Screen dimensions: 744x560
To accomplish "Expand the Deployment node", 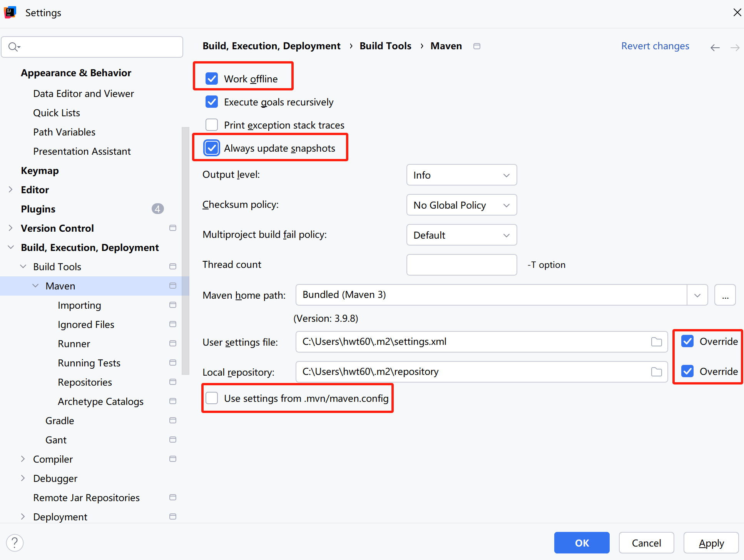I will coord(23,517).
